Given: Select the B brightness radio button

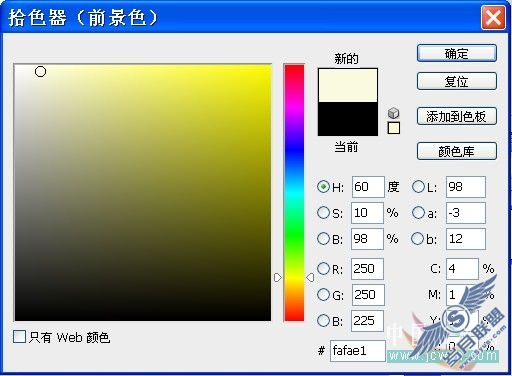Looking at the screenshot, I should (x=323, y=238).
